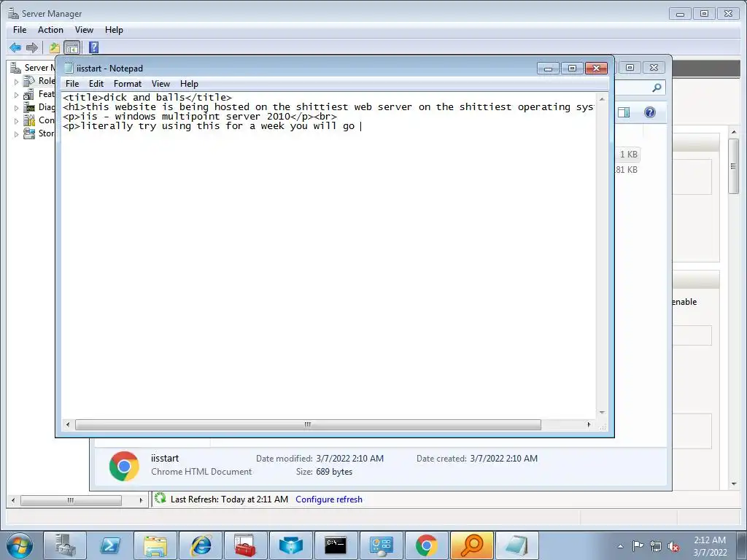The height and width of the screenshot is (560, 747).
Task: Launch Windows PowerShell from the taskbar
Action: 110,545
